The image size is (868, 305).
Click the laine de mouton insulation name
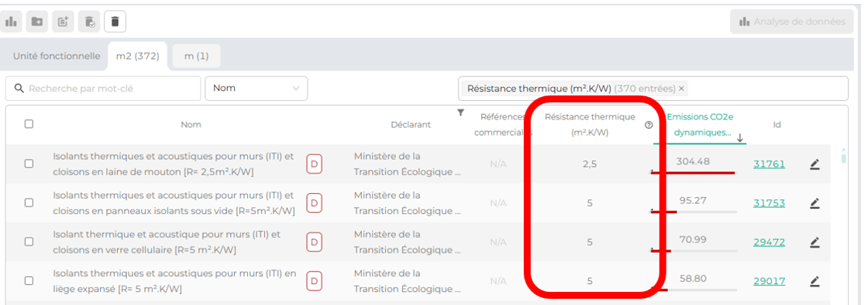point(174,165)
